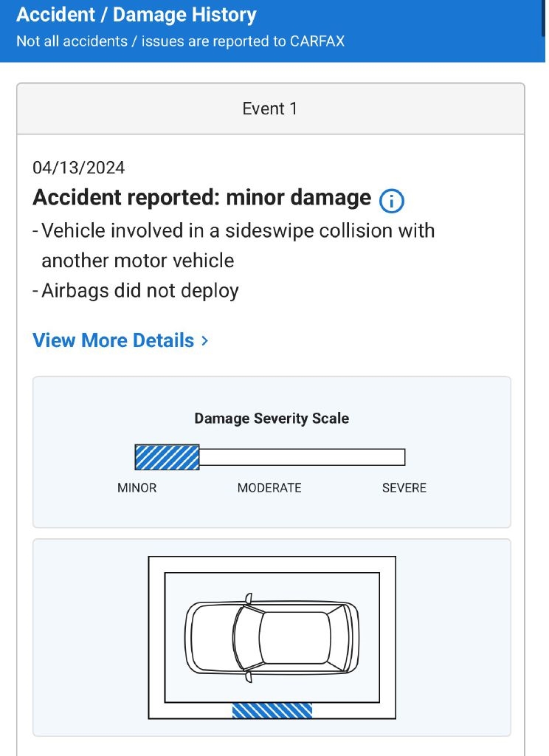Click the CARFAX reporting disclaimer text
The width and height of the screenshot is (549, 756).
pyautogui.click(x=180, y=41)
